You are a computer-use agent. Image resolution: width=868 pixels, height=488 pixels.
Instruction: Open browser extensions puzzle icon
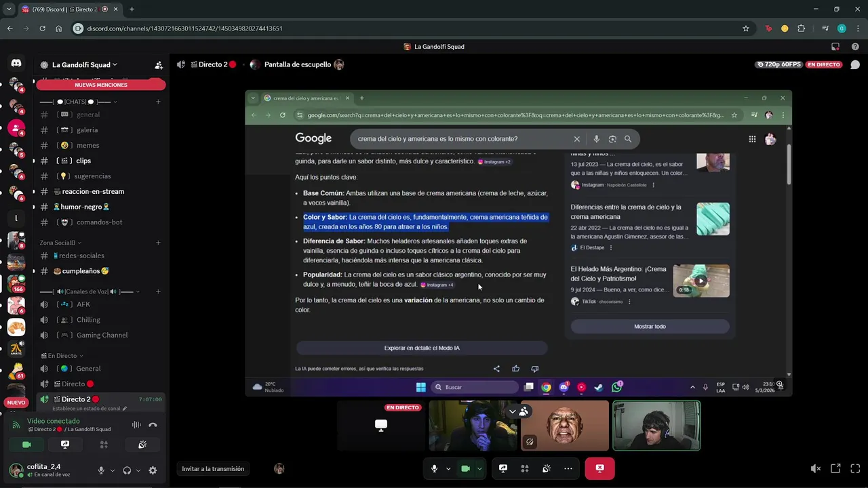click(802, 28)
